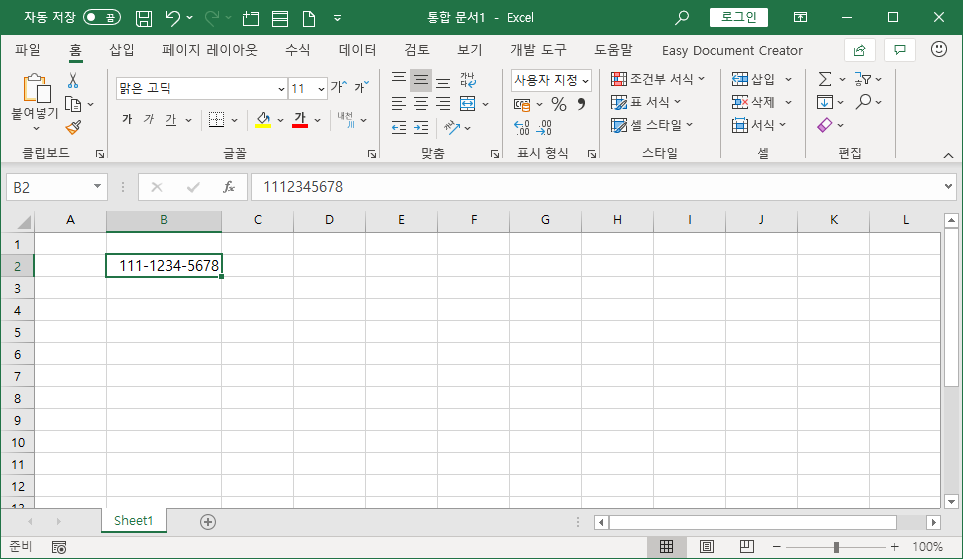Open Find and Select magnifier
The image size is (963, 559).
point(864,101)
